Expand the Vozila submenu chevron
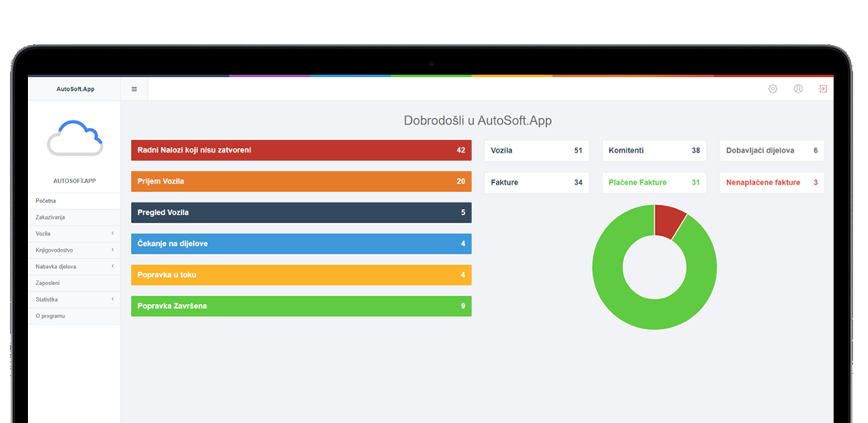The width and height of the screenshot is (868, 423). tap(112, 234)
